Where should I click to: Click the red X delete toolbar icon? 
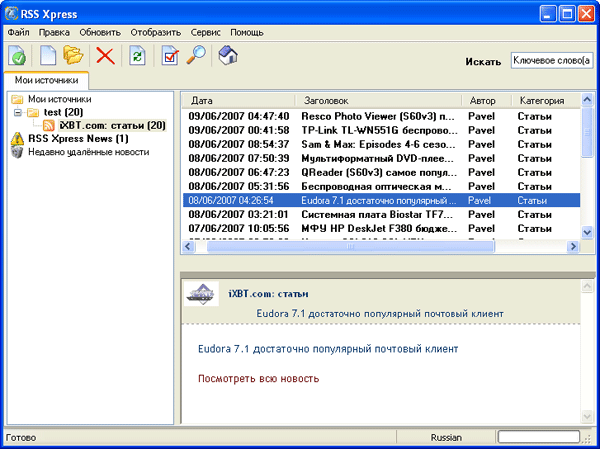[105, 56]
